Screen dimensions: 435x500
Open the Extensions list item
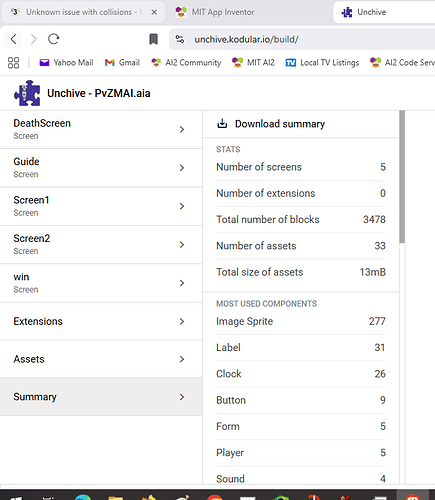click(101, 321)
